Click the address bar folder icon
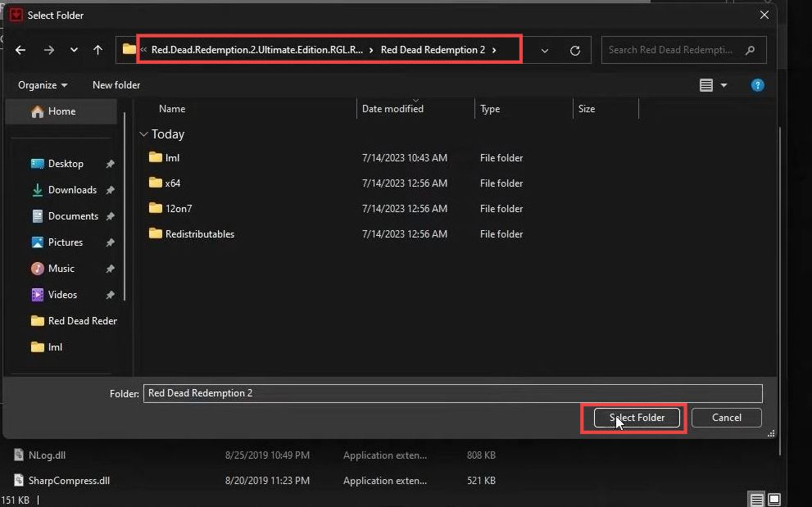Screen dimensions: 812x507 [x=129, y=50]
